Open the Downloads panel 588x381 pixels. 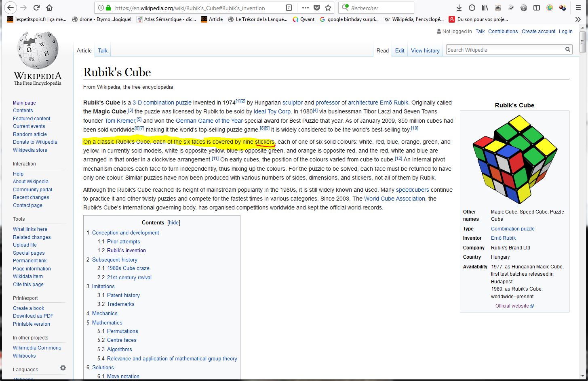[459, 8]
